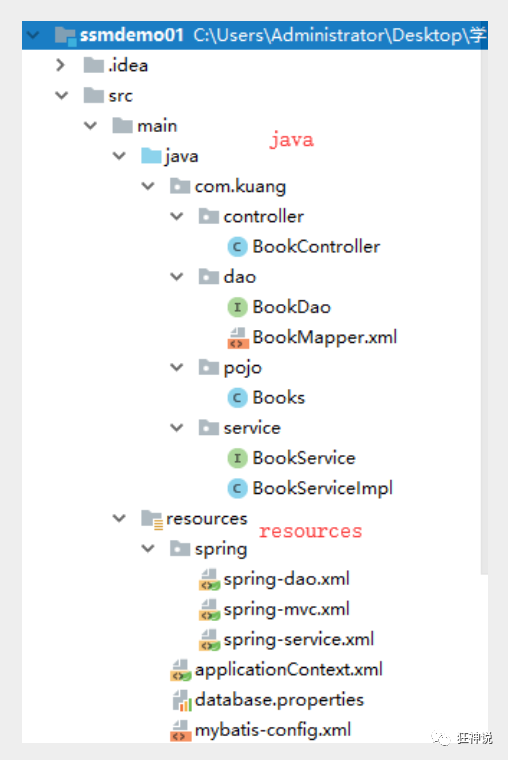508x760 pixels.
Task: Click the BookService interface icon
Action: click(238, 458)
